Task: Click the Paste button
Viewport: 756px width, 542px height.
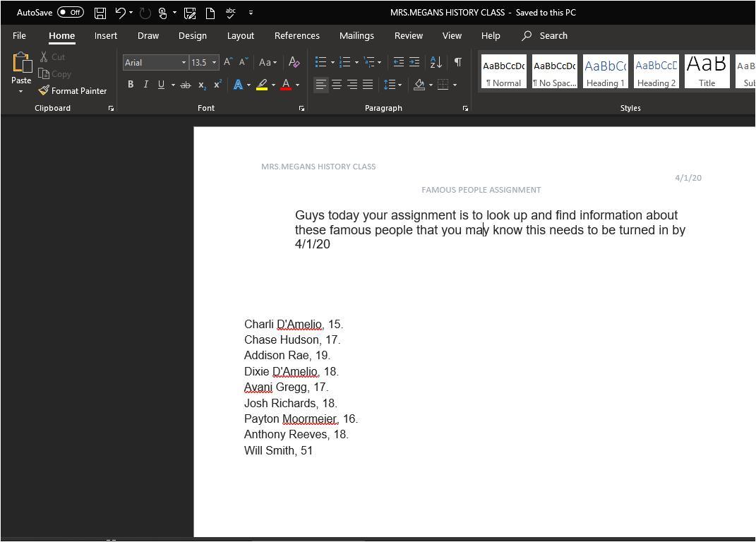Action: click(21, 68)
